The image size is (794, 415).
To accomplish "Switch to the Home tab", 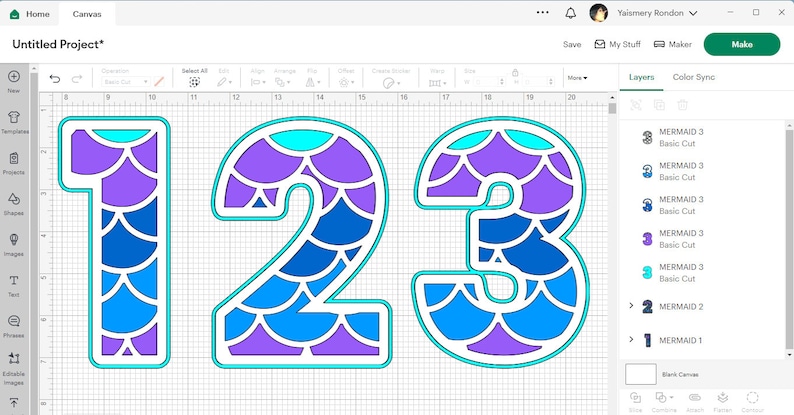I will 30,14.
